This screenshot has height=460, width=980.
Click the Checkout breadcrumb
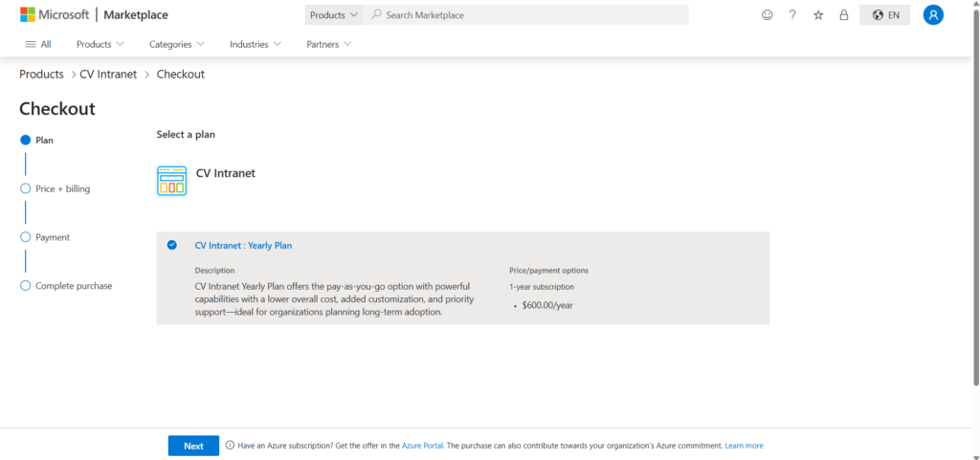pos(181,75)
